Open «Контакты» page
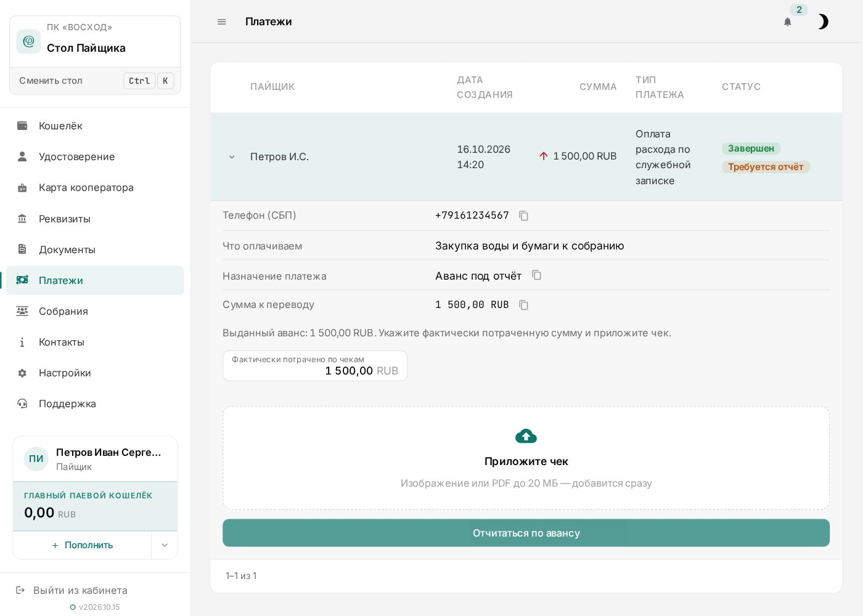 coord(96,342)
